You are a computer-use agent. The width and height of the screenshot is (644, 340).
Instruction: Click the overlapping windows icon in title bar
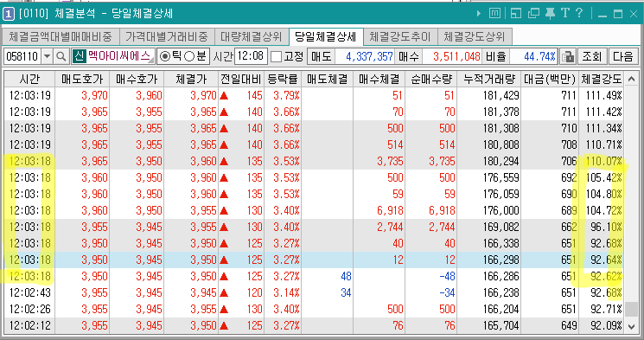click(533, 14)
